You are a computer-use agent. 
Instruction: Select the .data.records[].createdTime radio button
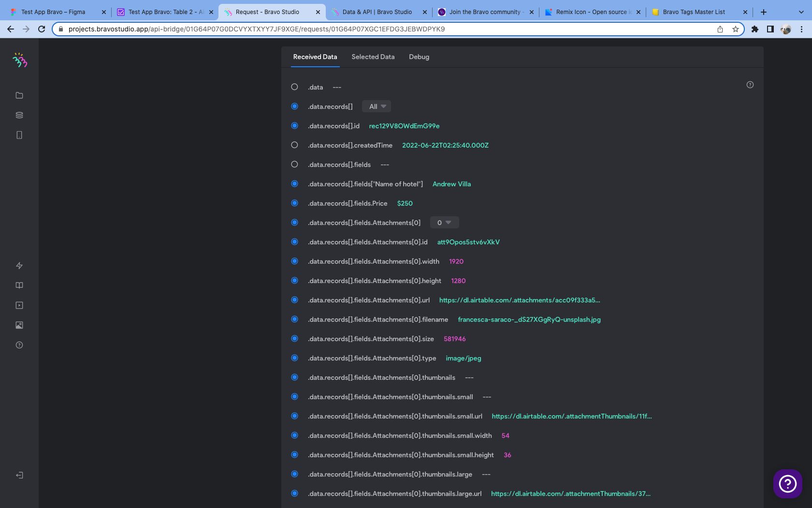click(x=294, y=145)
